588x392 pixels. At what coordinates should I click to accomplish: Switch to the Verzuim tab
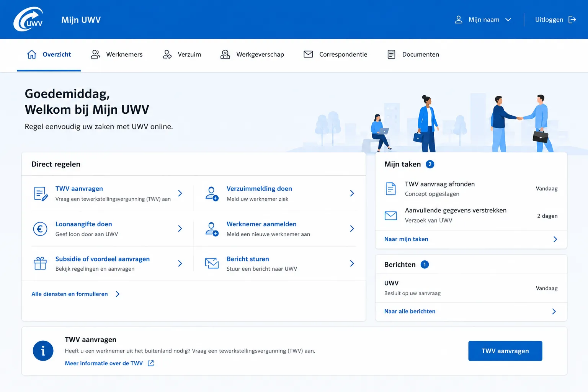(x=182, y=54)
